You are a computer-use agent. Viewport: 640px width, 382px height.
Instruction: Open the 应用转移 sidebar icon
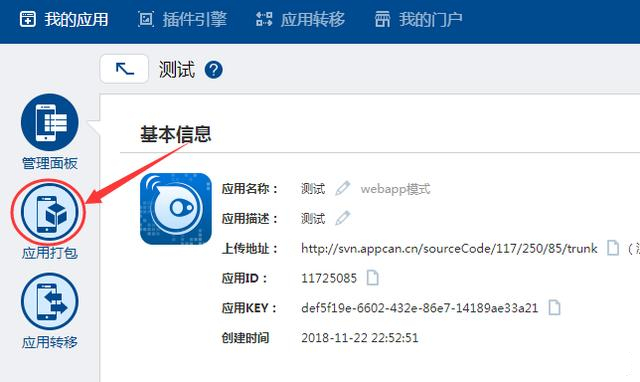tap(49, 302)
